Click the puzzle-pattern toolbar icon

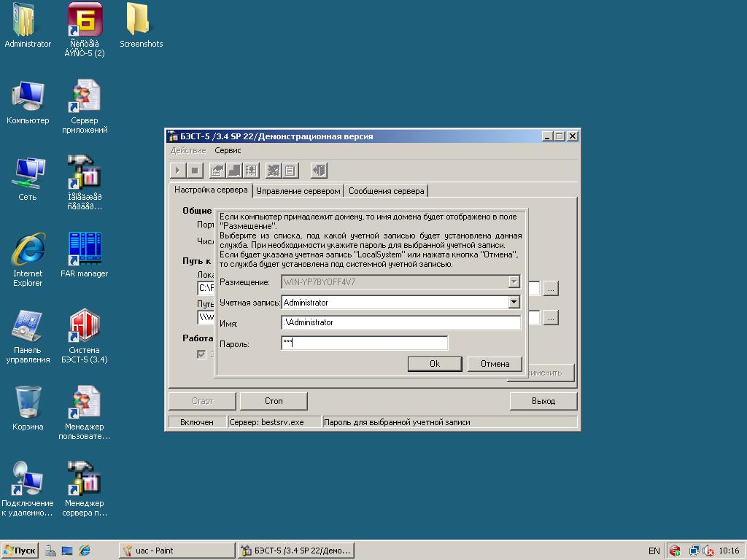coord(274,171)
